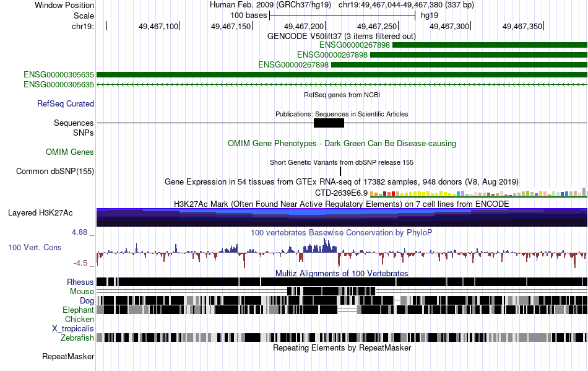This screenshot has height=371, width=588.
Task: Click the chr19: ruler label
Action: tap(83, 26)
